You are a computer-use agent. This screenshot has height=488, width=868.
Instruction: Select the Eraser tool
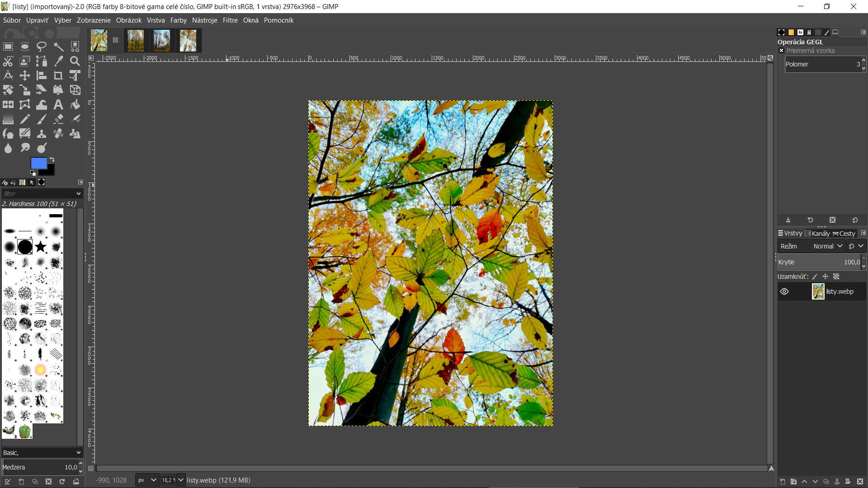[x=58, y=119]
